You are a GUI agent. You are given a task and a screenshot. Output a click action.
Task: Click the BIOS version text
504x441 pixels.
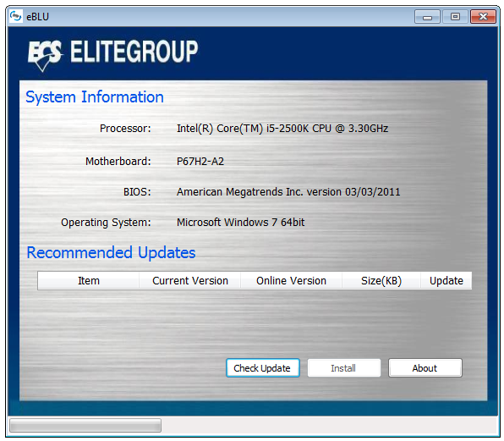(x=288, y=191)
